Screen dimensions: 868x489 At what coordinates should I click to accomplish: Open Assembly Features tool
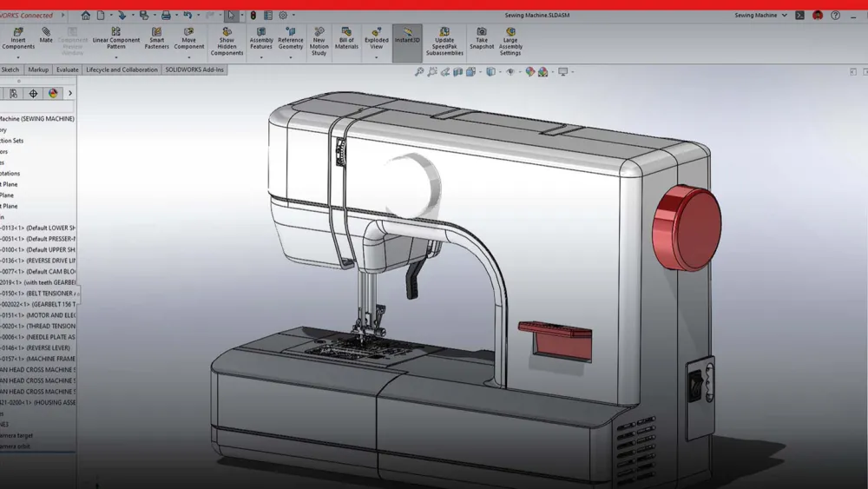[x=261, y=39]
